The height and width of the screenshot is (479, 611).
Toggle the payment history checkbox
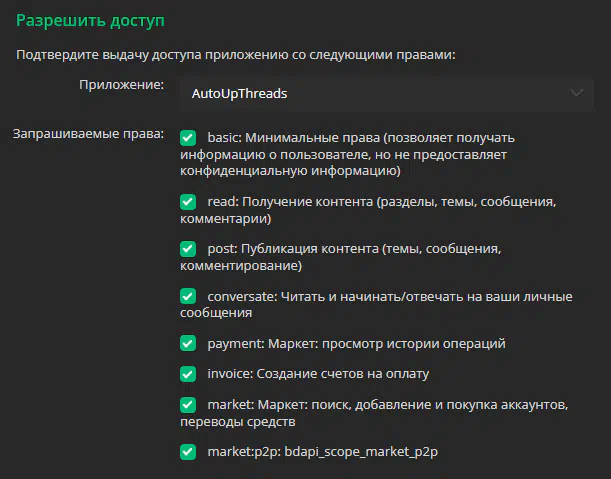click(188, 343)
